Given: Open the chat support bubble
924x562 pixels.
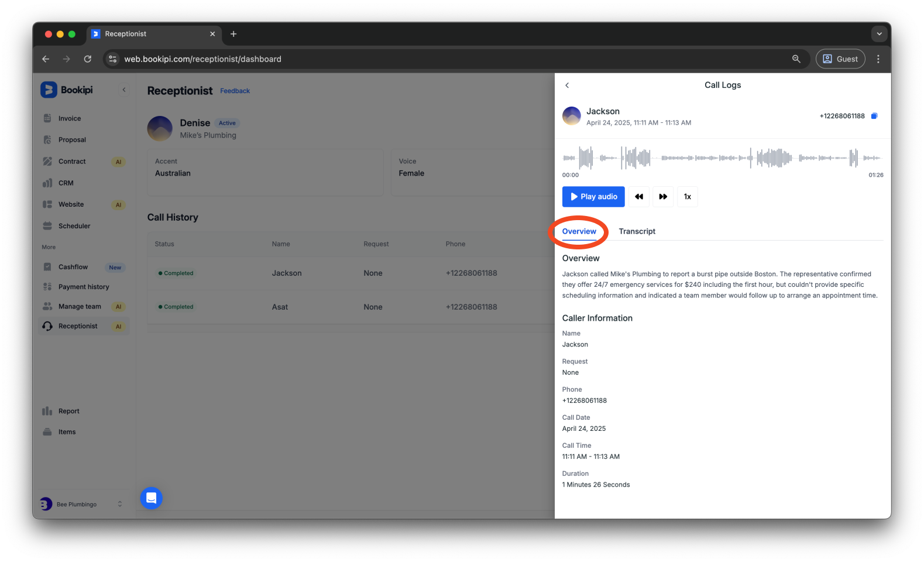Looking at the screenshot, I should pos(152,498).
